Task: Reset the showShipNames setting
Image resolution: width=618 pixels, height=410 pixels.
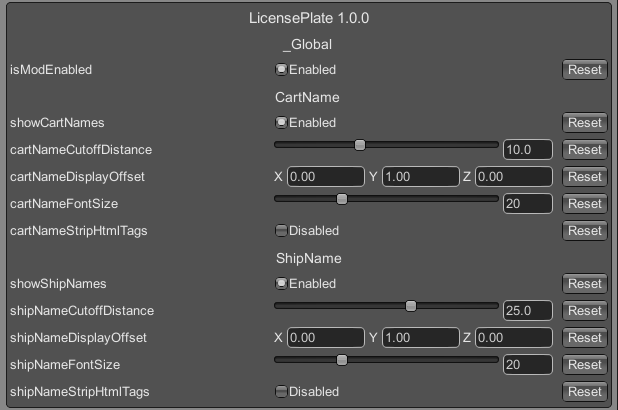Action: click(x=584, y=283)
